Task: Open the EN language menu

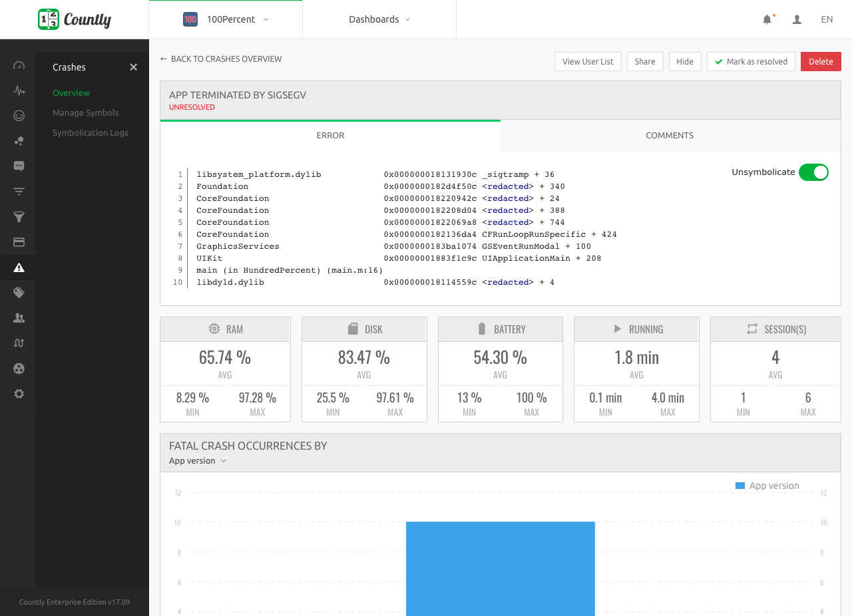Action: coord(827,19)
